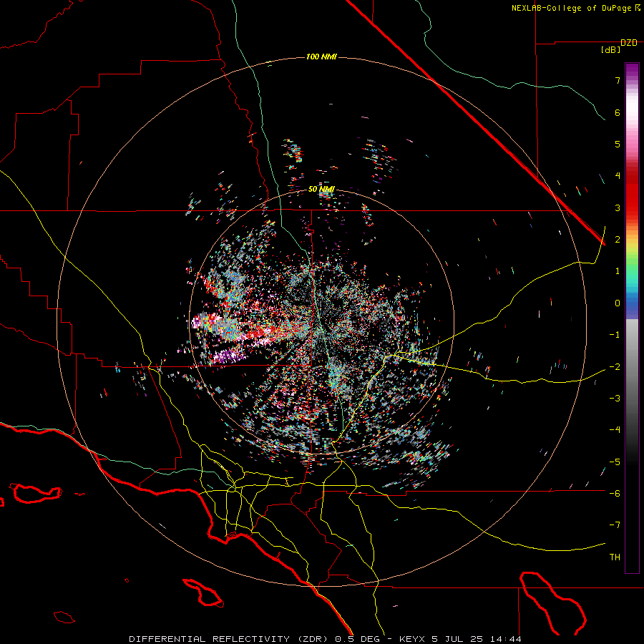Click the -6 value on color scale

615,493
